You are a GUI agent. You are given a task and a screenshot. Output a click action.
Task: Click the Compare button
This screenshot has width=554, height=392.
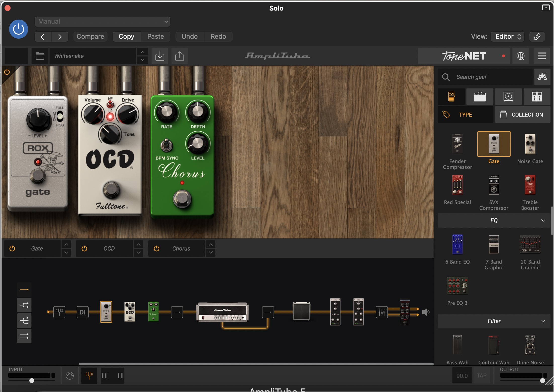[90, 36]
